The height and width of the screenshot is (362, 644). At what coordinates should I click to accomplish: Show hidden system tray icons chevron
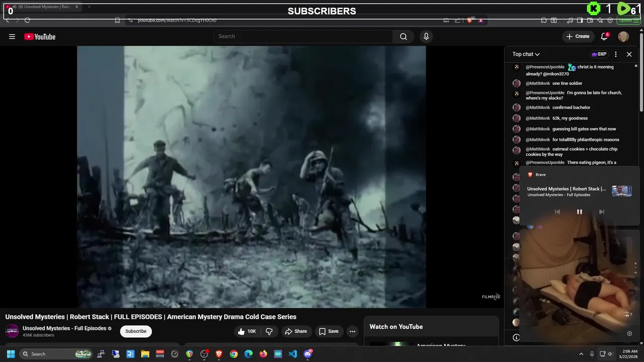pos(581,354)
